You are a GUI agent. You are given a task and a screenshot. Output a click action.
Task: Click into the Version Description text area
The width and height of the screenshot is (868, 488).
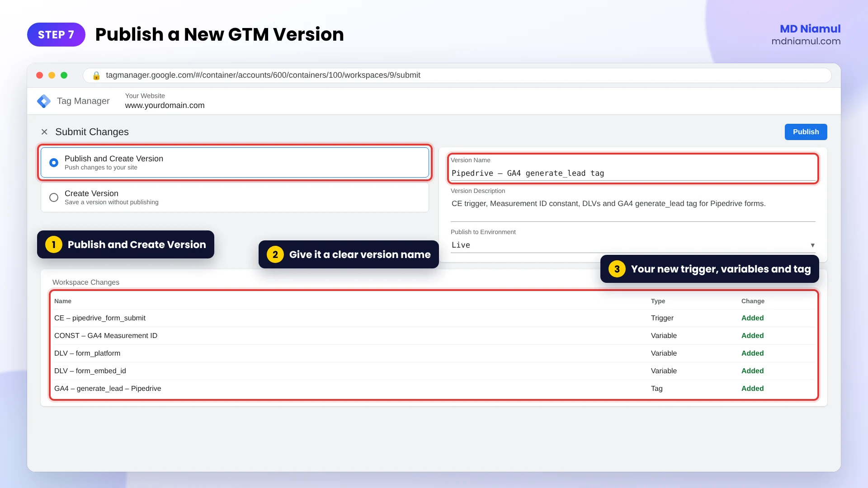[x=633, y=208]
